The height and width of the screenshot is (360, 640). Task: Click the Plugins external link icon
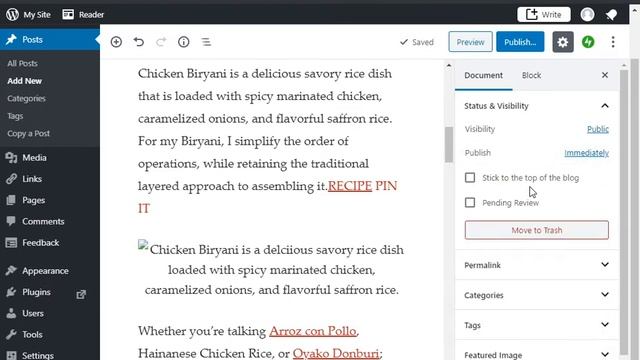pos(81,294)
